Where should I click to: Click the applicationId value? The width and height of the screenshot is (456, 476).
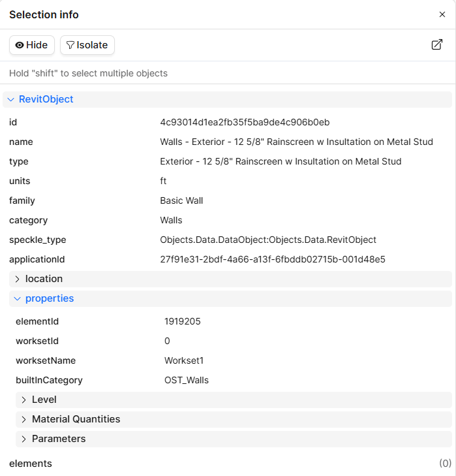(273, 260)
